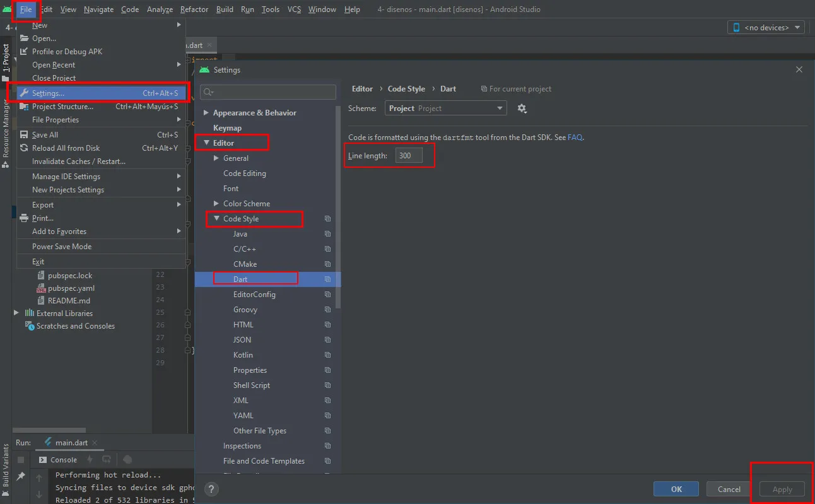The height and width of the screenshot is (504, 815).
Task: Open the VCS menu
Action: (x=294, y=9)
